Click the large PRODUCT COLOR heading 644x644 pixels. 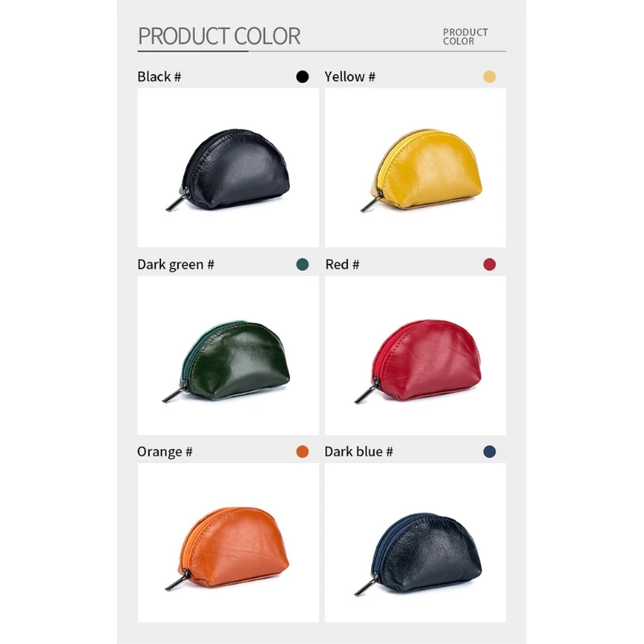click(x=219, y=36)
